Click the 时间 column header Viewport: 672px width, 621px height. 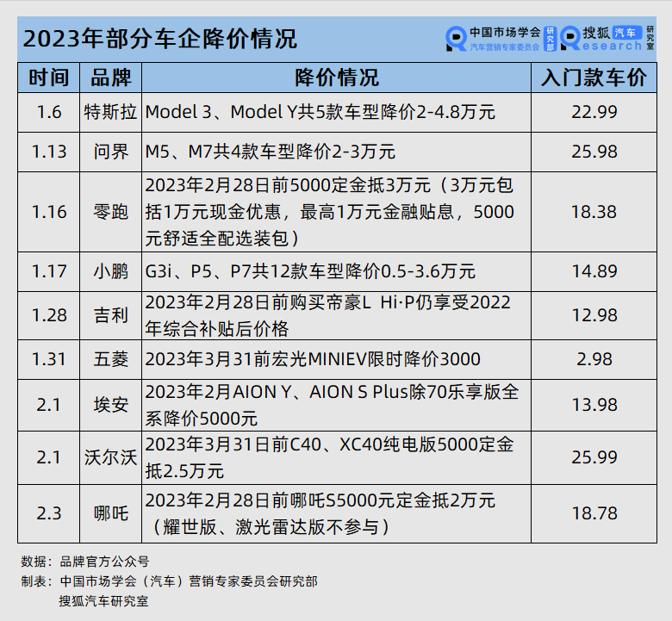pos(49,78)
